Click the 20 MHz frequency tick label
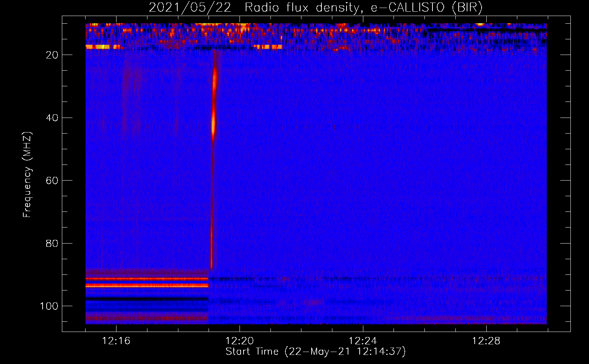 coord(52,55)
